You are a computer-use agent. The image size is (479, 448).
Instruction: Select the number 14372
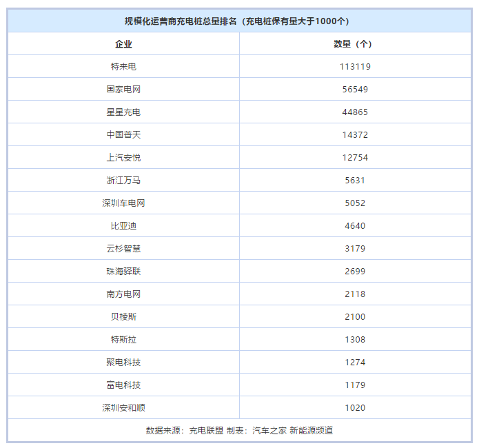coord(355,135)
